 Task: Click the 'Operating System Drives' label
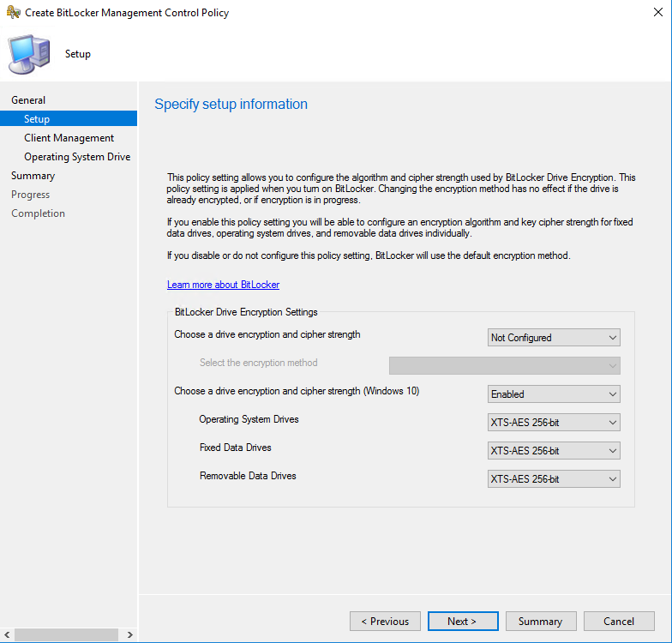(249, 419)
